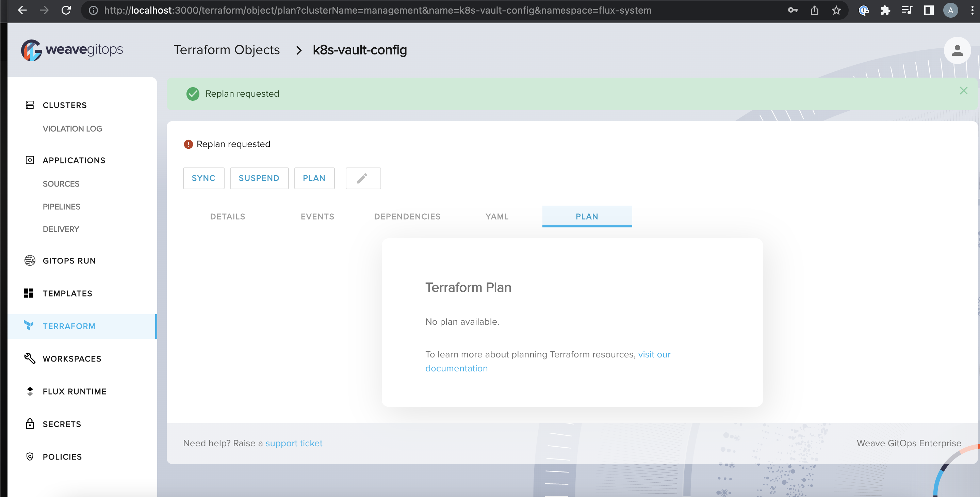Click the pencil edit button

click(363, 178)
